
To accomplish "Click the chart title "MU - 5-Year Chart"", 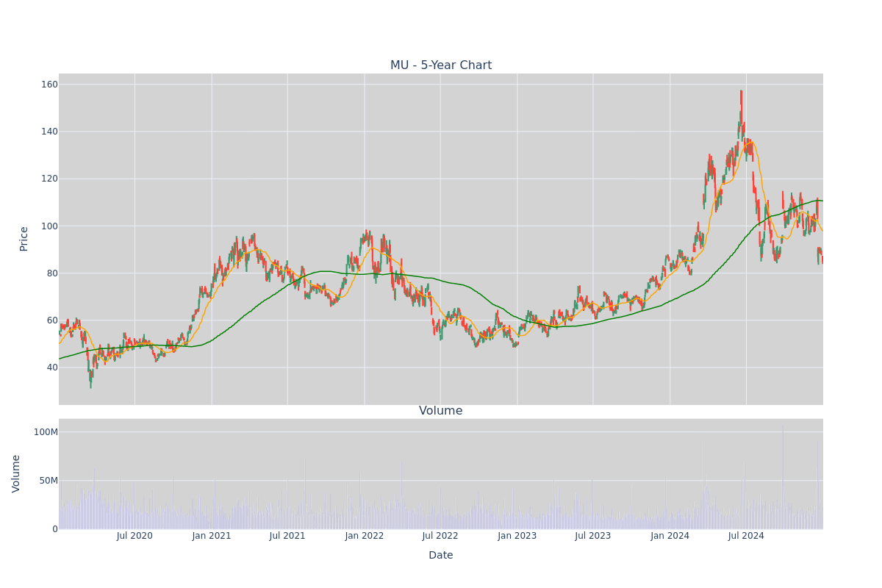I will point(441,65).
